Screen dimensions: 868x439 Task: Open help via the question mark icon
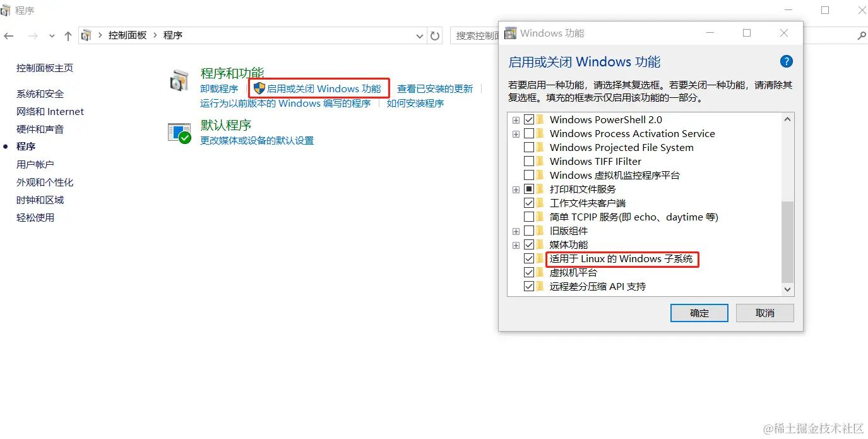tap(786, 61)
